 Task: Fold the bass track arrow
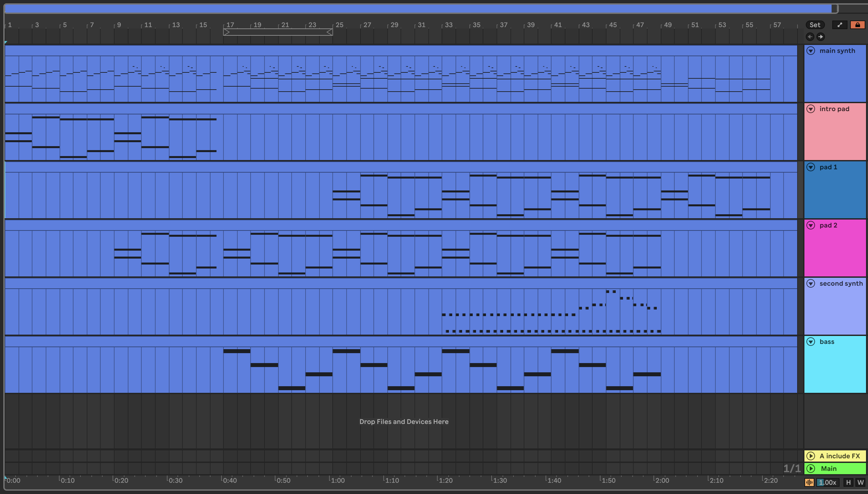click(x=811, y=342)
